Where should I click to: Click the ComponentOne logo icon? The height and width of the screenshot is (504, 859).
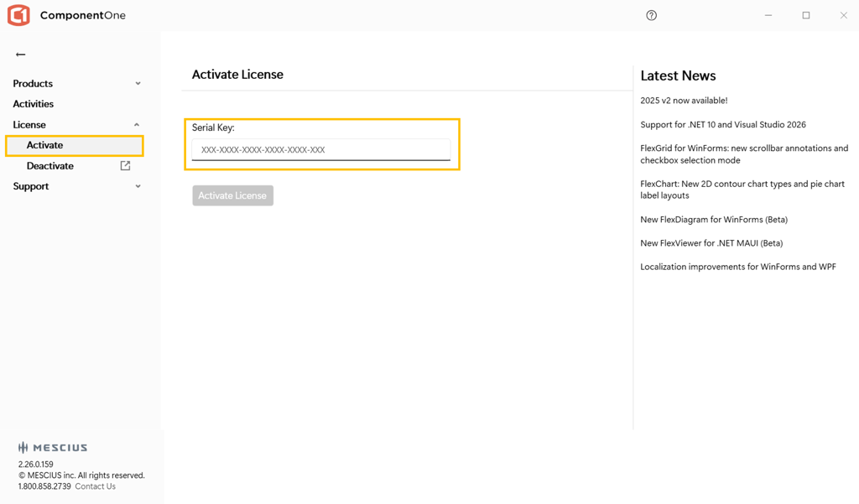pyautogui.click(x=18, y=15)
